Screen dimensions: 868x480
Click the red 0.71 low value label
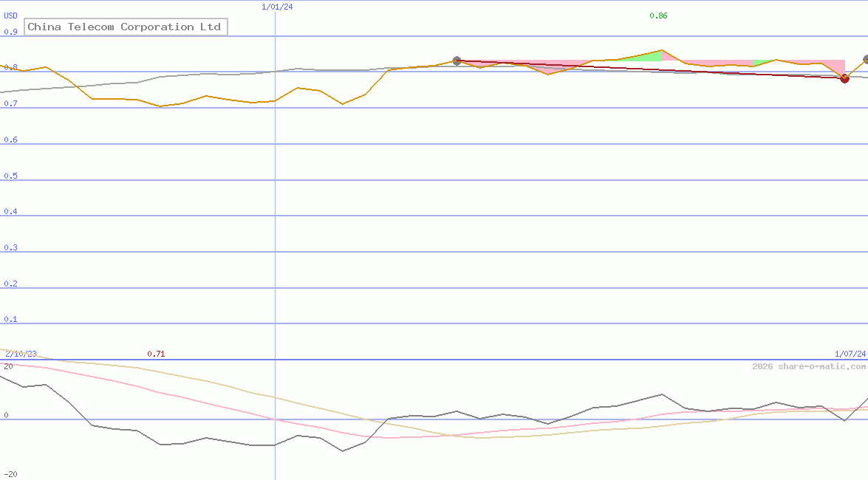[x=156, y=354]
